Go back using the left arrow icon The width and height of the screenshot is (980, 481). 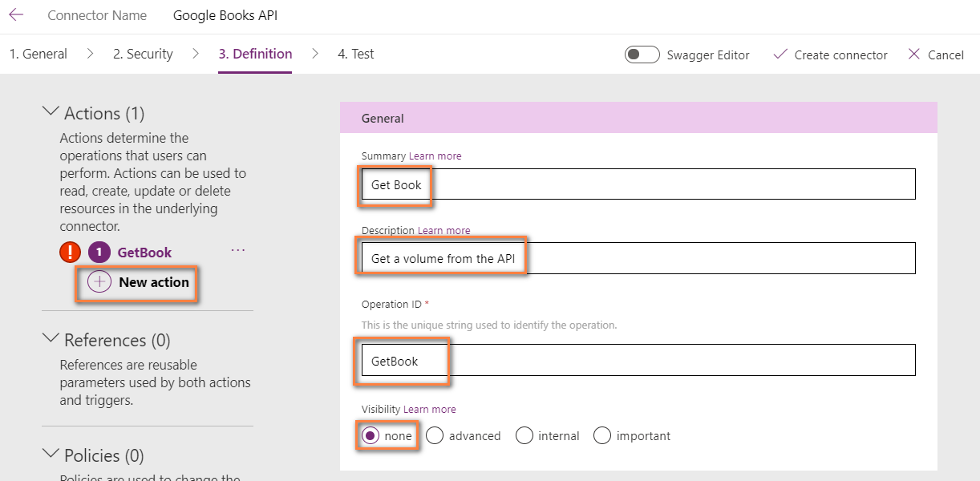click(x=16, y=15)
